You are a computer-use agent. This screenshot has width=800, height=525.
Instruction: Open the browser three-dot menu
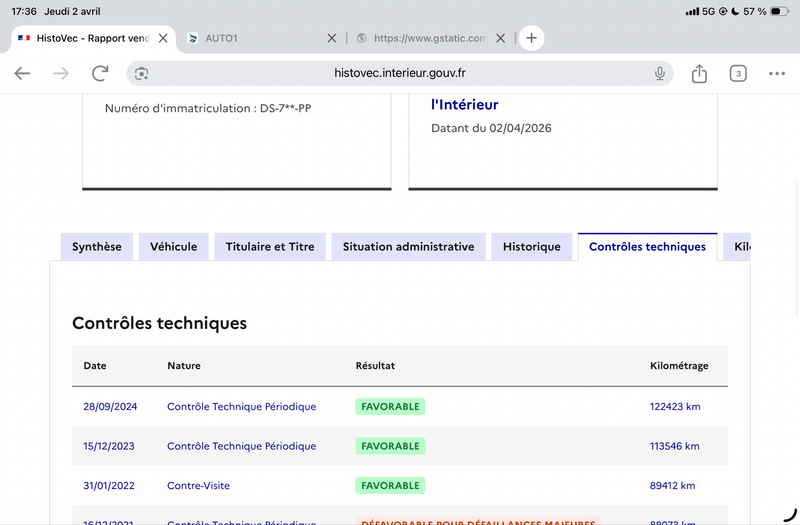tap(777, 74)
